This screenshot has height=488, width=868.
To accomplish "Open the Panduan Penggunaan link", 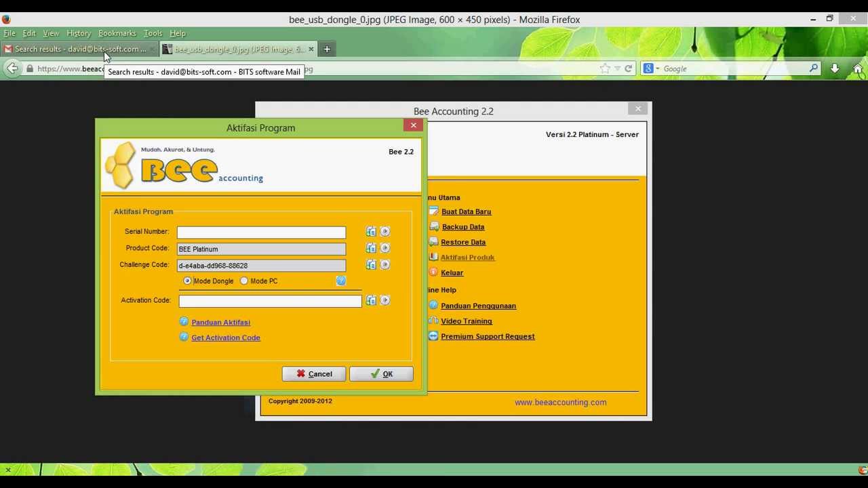I will (x=478, y=306).
